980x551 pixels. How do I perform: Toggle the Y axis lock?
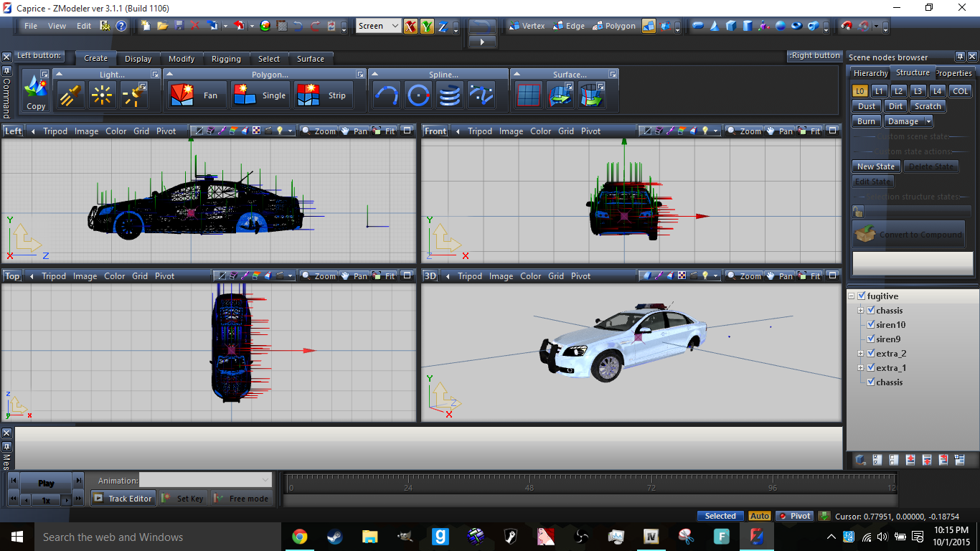[x=427, y=27]
